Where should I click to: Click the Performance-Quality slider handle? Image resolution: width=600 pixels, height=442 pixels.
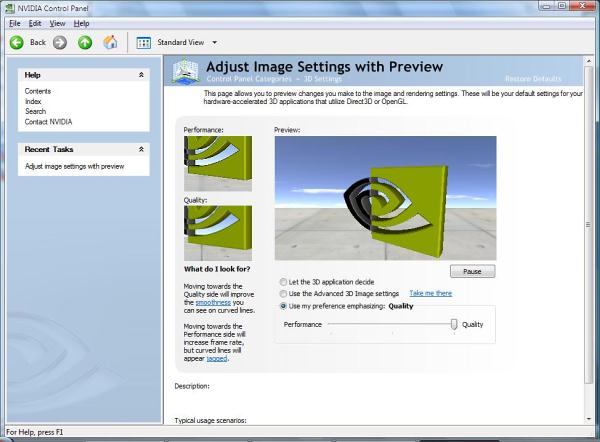[x=454, y=324]
